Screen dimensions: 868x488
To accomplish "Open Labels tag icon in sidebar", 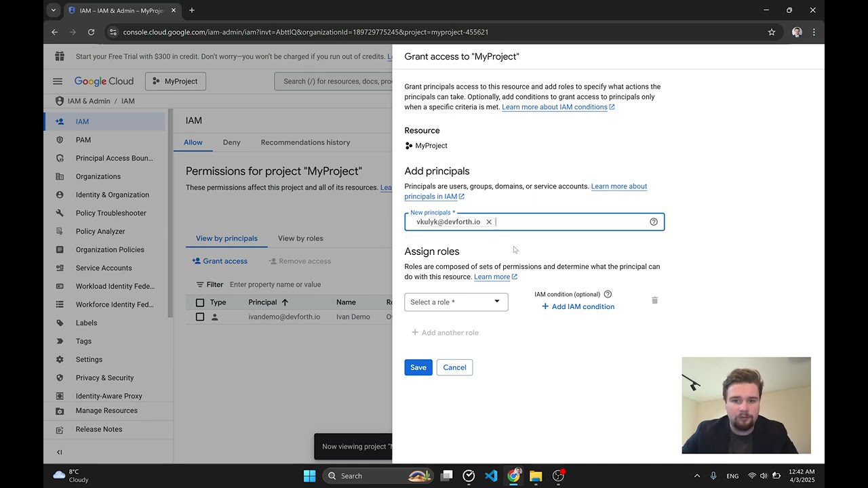I will (60, 323).
